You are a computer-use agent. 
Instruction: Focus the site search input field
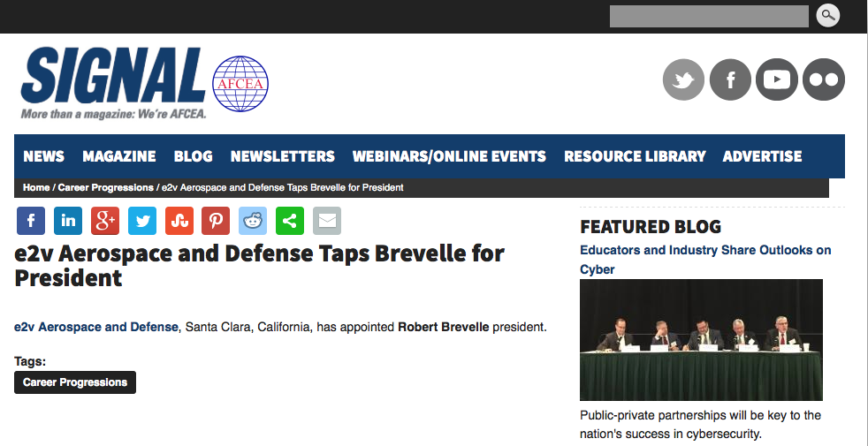(x=709, y=16)
